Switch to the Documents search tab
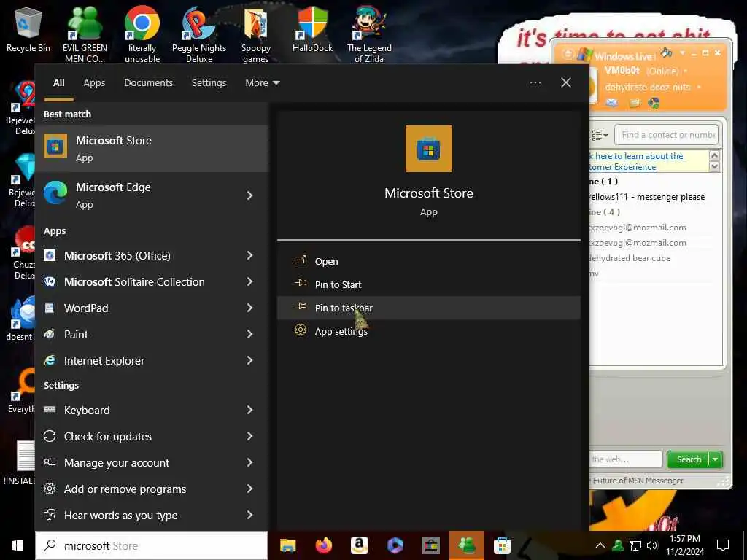Viewport: 747px width, 560px height. (148, 83)
